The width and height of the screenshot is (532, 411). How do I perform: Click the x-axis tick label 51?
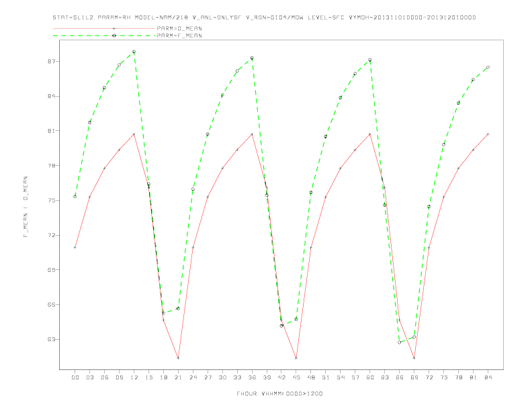coord(326,377)
